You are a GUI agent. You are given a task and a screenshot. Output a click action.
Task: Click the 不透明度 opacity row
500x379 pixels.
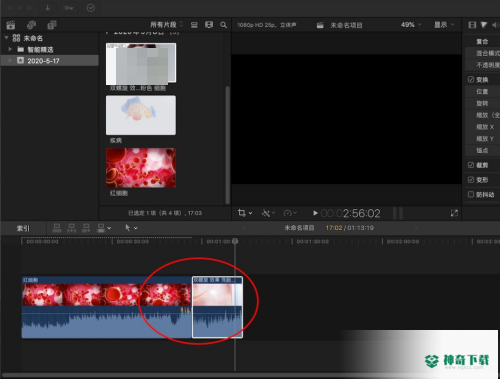coord(482,65)
